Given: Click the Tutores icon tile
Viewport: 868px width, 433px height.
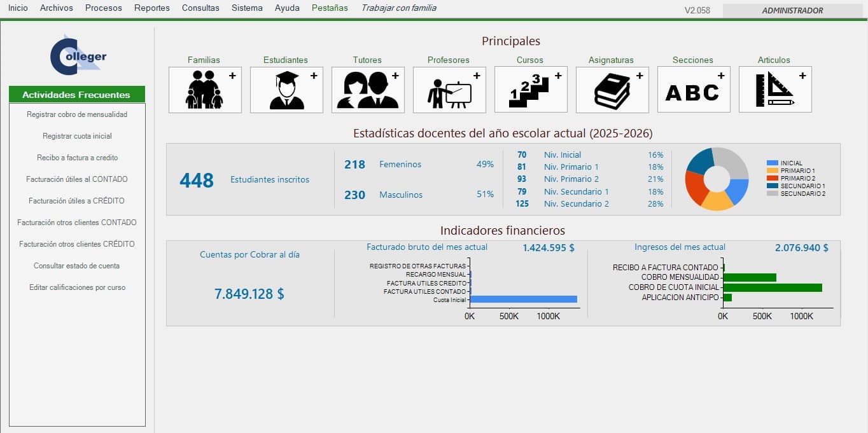Looking at the screenshot, I should pos(368,90).
